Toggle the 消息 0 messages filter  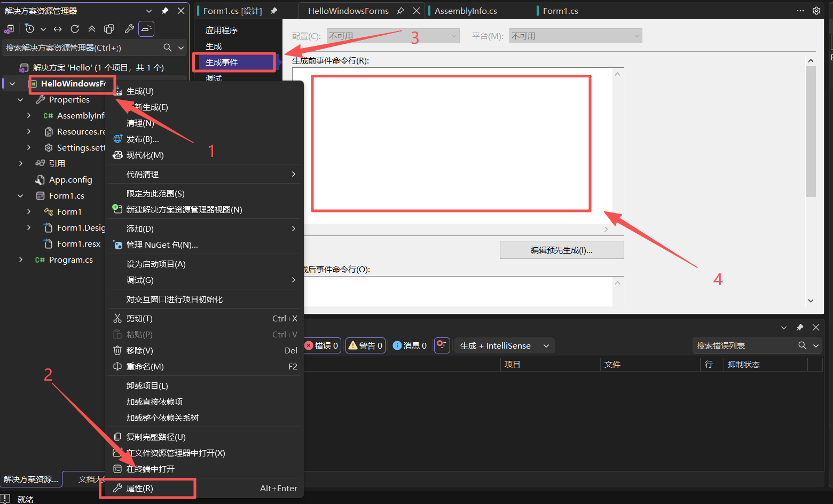(x=410, y=345)
